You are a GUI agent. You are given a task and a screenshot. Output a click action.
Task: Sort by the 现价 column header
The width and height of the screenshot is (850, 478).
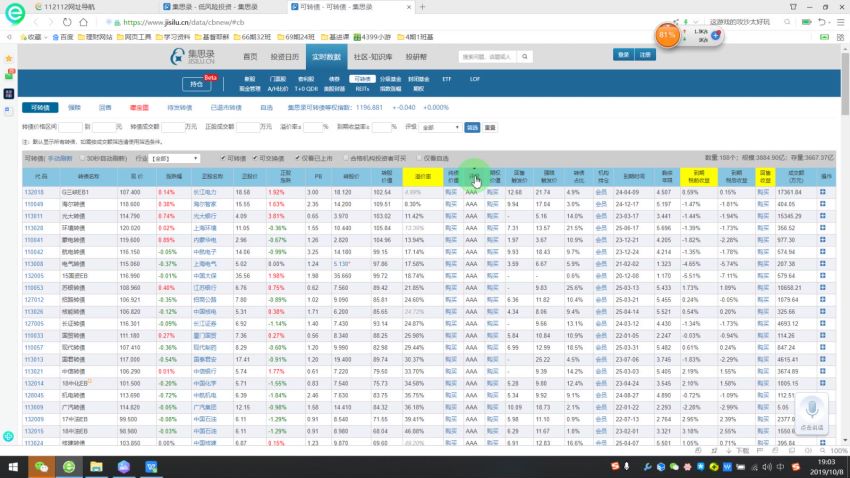pyautogui.click(x=137, y=177)
